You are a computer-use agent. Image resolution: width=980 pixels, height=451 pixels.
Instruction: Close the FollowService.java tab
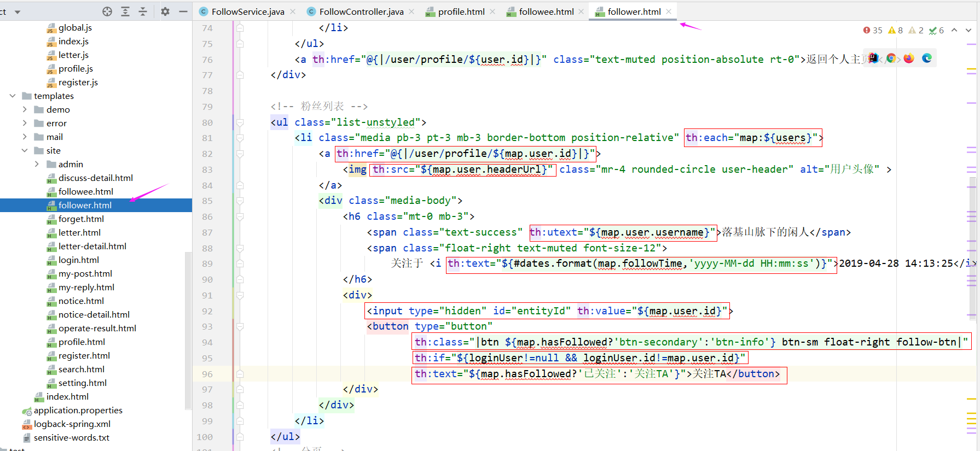[293, 11]
